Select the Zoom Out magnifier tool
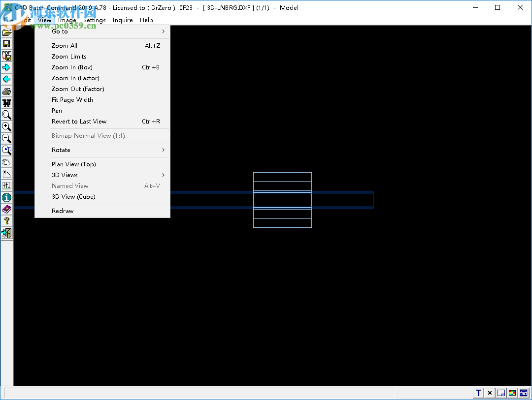This screenshot has height=400, width=532. (x=6, y=138)
